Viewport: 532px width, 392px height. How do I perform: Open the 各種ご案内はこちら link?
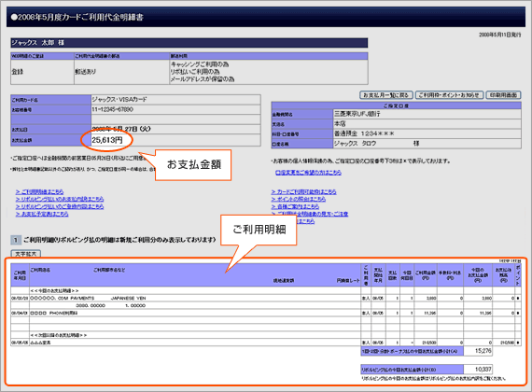(295, 206)
